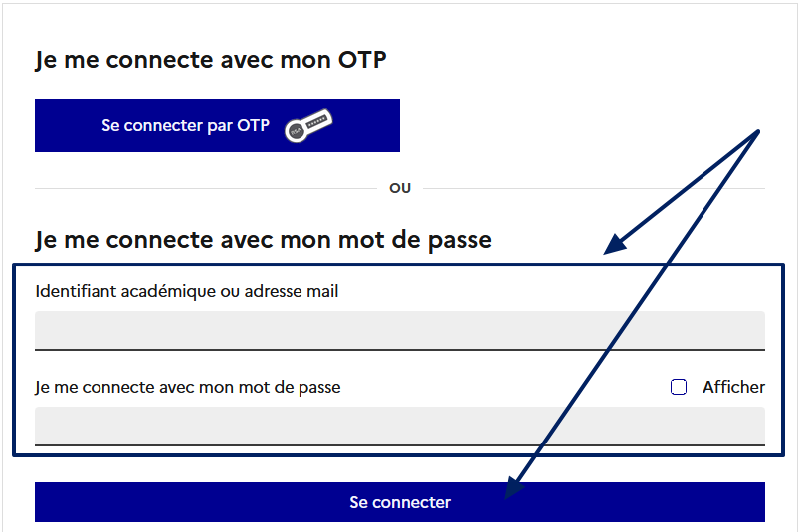Click the divider line left of OU
Viewport: 803px width, 532px height.
(x=206, y=188)
